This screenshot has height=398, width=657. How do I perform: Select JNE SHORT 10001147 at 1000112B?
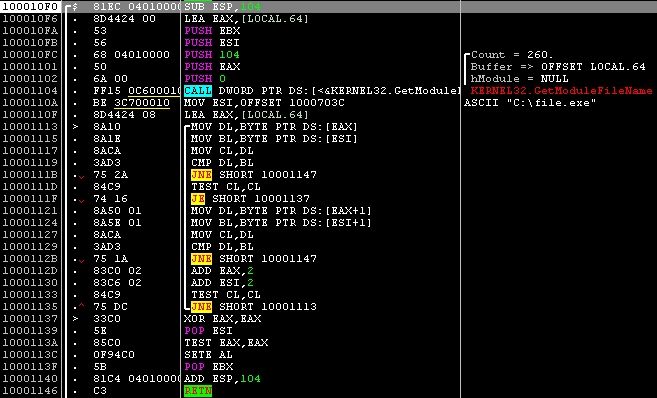[x=254, y=259]
